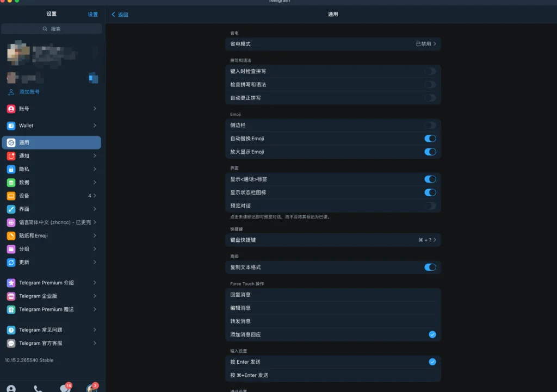This screenshot has height=392, width=557.
Task: Disable the 复制文本格式 toggle
Action: 430,267
